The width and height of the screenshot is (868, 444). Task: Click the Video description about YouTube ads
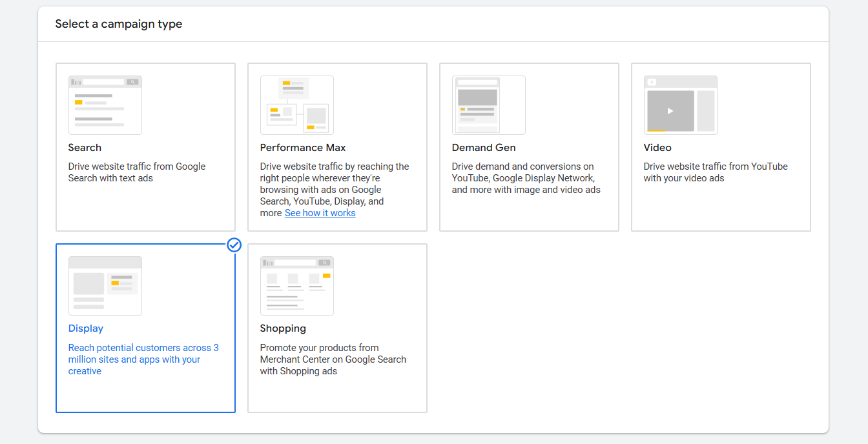(x=716, y=172)
